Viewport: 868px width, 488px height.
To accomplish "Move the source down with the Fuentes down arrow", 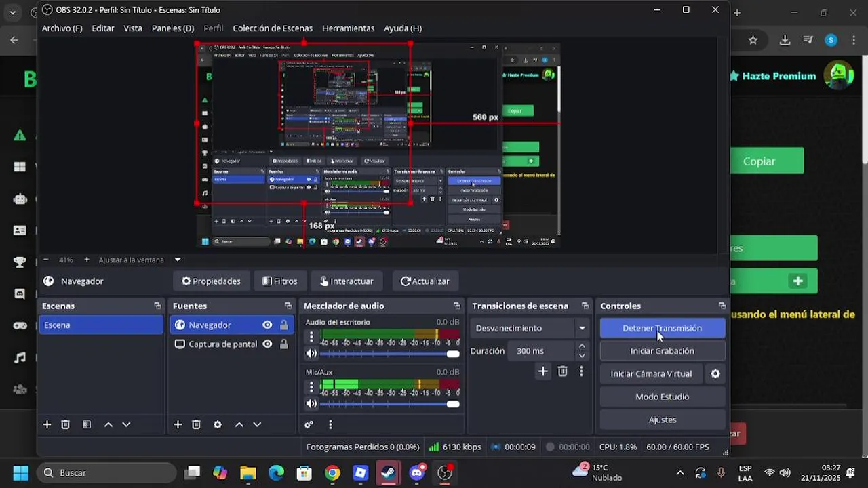I will tap(257, 424).
